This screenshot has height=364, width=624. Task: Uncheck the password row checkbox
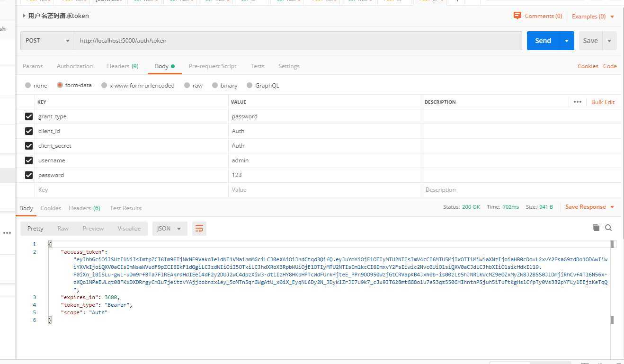pos(29,175)
